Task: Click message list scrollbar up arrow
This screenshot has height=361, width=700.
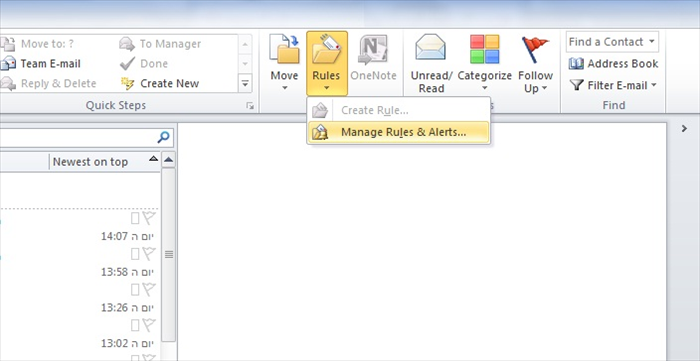Action: tap(168, 160)
